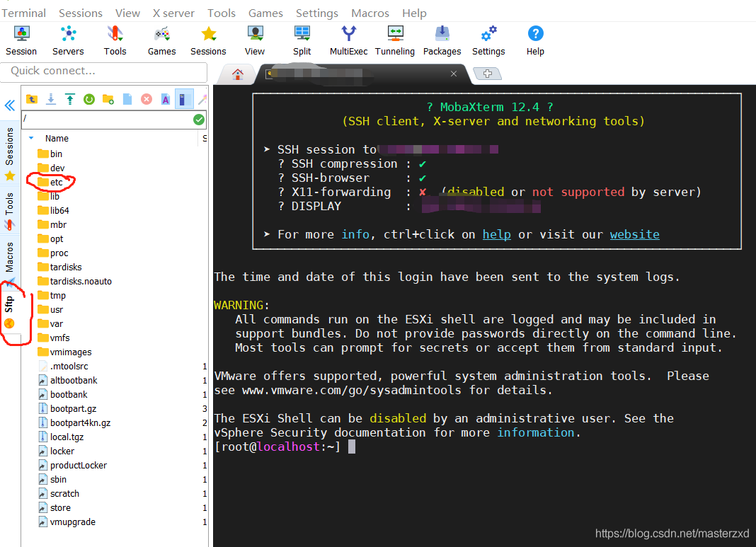
Task: Open the Help menu
Action: (x=414, y=13)
